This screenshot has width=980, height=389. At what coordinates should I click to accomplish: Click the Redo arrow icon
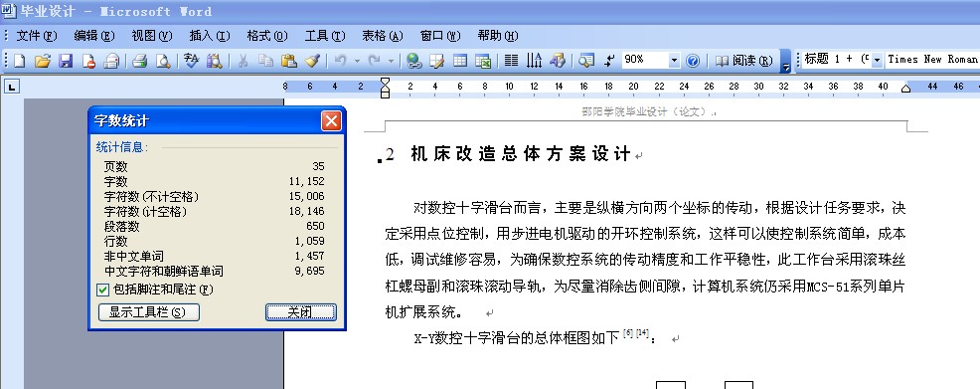coord(375,61)
